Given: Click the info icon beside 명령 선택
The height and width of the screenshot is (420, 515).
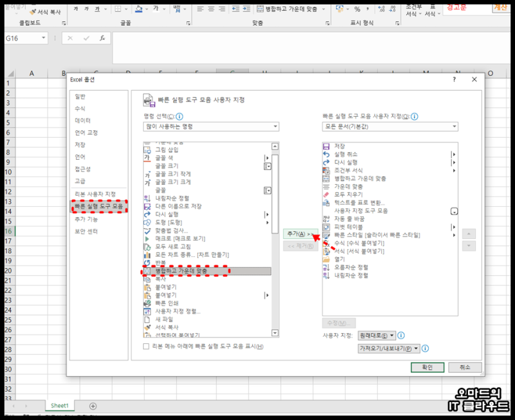Looking at the screenshot, I should pos(180,117).
